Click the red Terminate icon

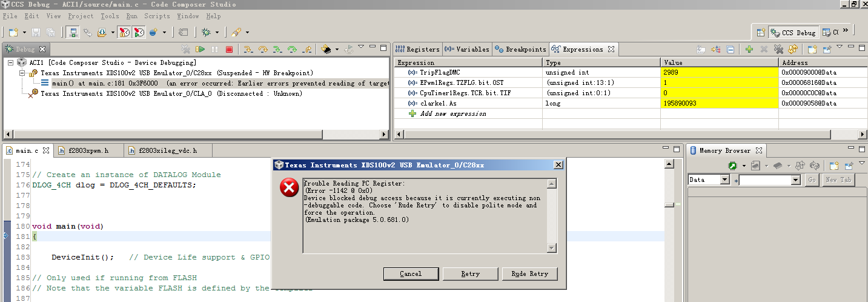pos(229,49)
